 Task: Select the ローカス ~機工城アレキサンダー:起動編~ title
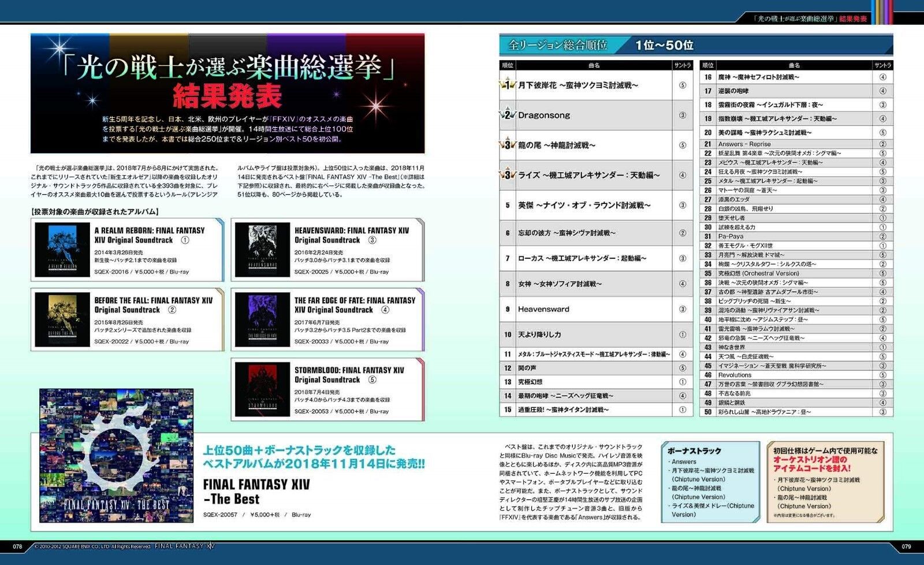tap(582, 258)
